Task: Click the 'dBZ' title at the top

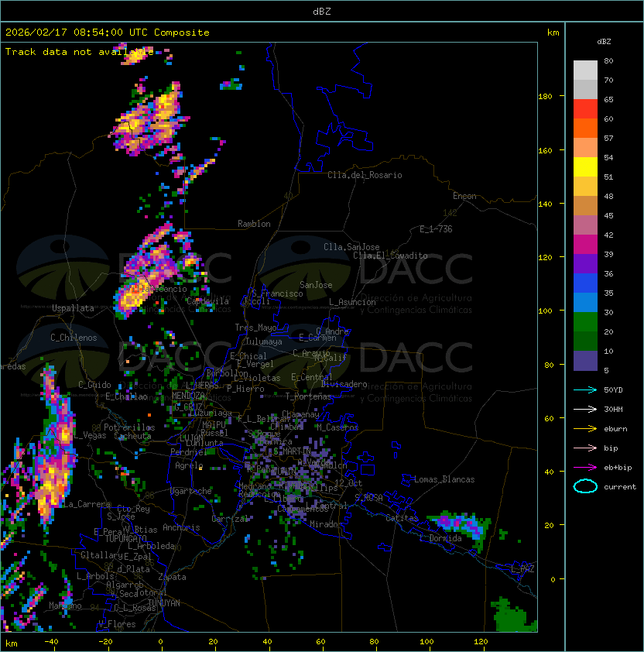Action: click(x=322, y=12)
